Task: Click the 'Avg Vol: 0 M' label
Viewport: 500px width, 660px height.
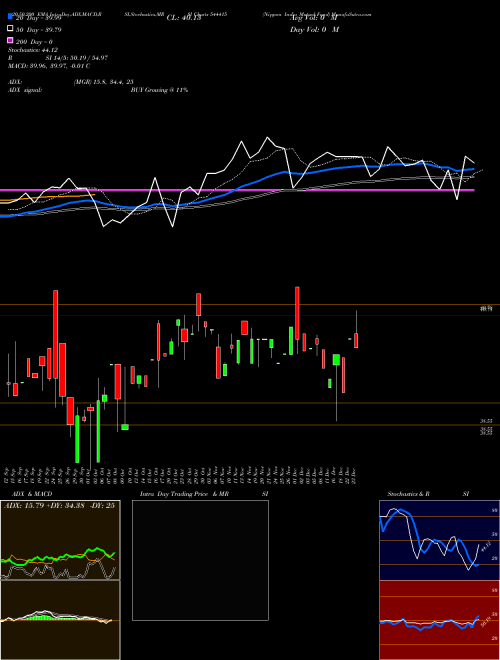Action: click(x=314, y=18)
